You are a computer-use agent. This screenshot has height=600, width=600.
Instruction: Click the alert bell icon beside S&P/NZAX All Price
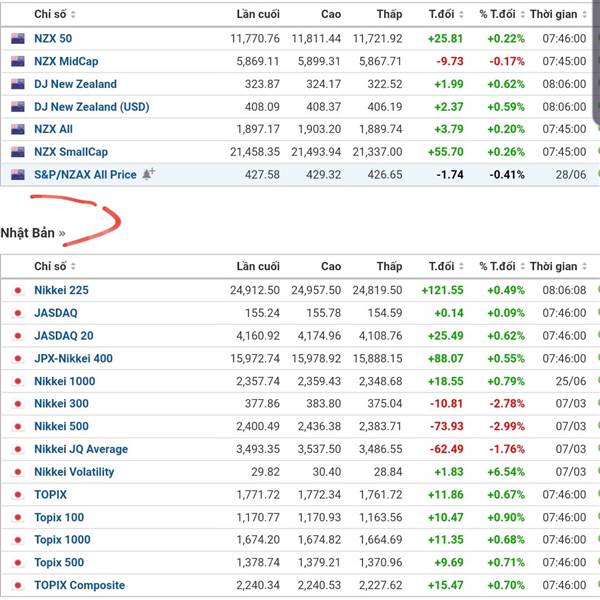pyautogui.click(x=148, y=174)
